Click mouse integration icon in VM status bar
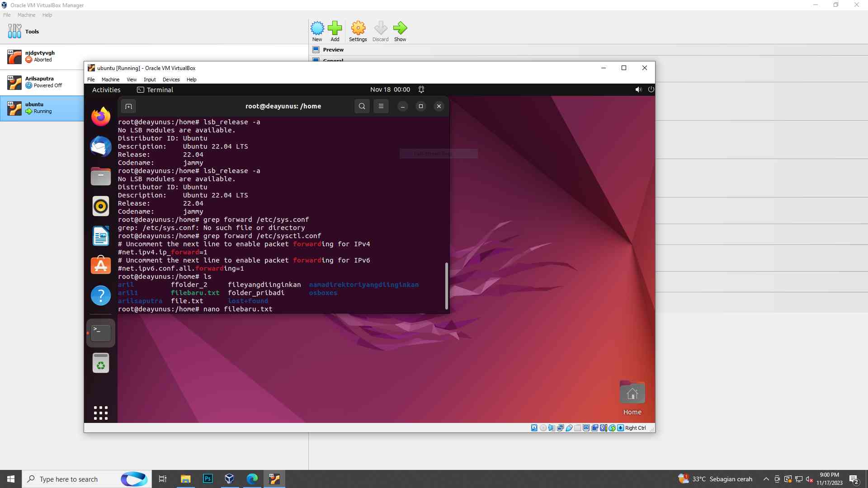This screenshot has width=868, height=488. click(x=612, y=428)
